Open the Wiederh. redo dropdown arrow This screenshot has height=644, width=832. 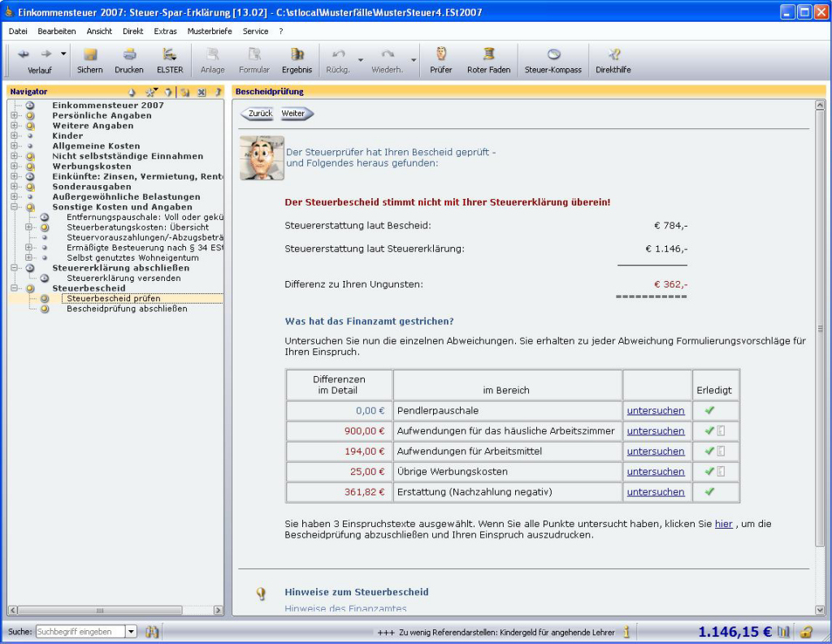pos(414,59)
